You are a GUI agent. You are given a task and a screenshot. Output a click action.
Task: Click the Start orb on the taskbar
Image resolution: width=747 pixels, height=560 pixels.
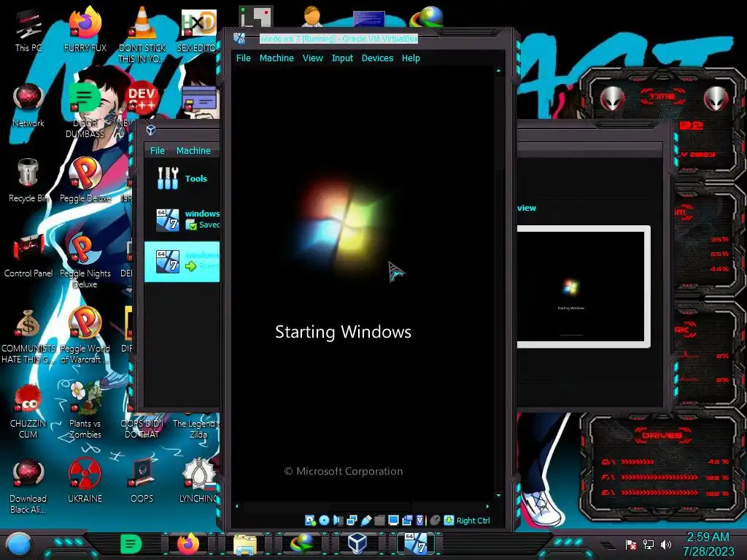[x=19, y=545]
